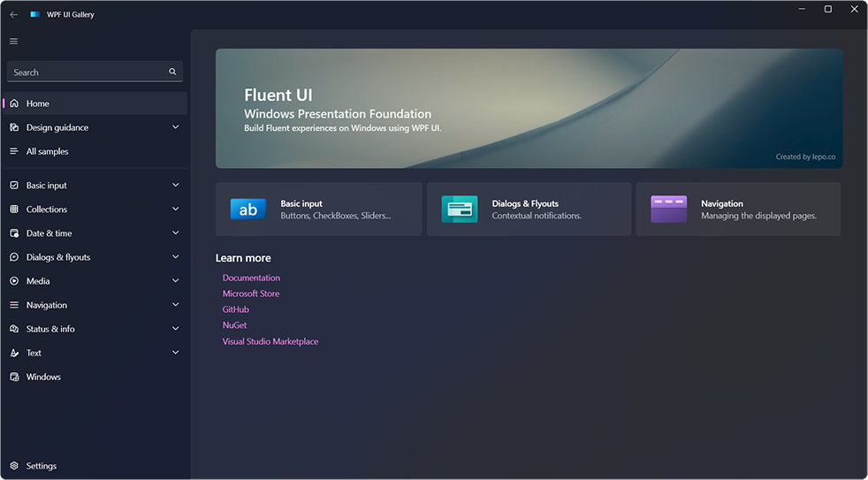868x480 pixels.
Task: Select Status & info menu item
Action: (95, 329)
